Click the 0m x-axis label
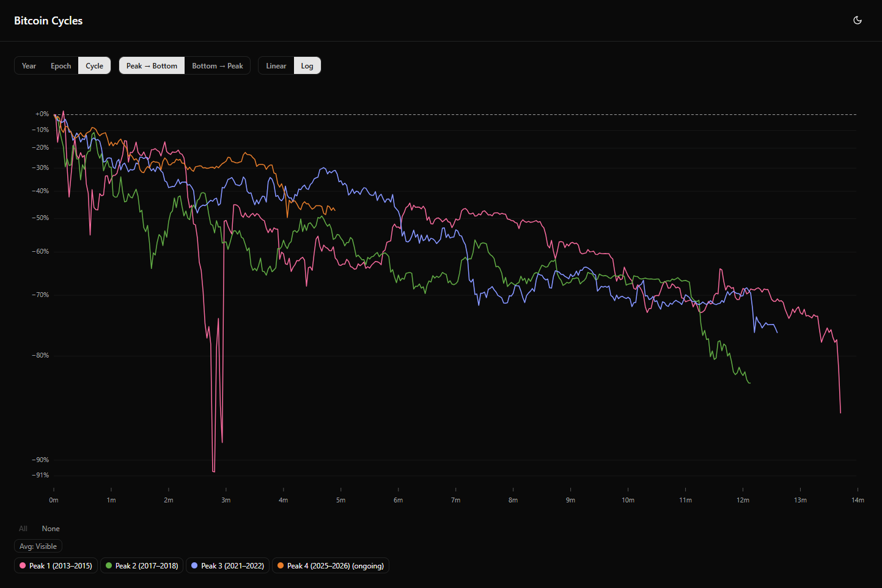The image size is (882, 588). click(x=54, y=500)
